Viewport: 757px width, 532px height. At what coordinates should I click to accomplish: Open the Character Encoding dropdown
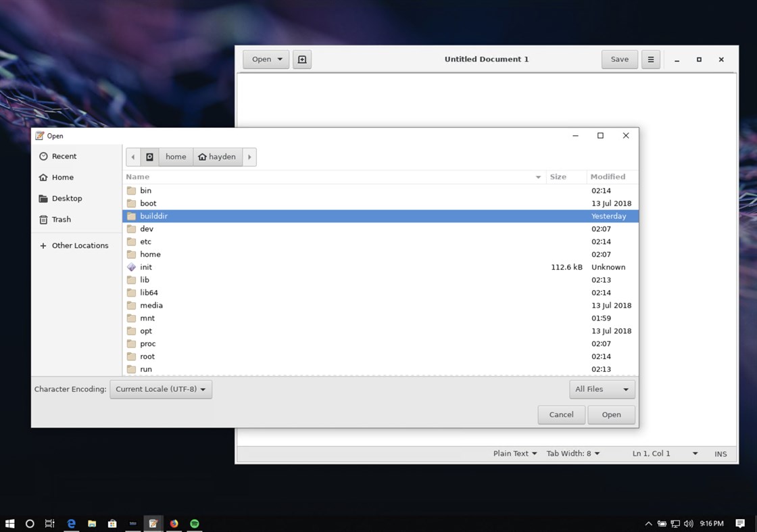pyautogui.click(x=161, y=389)
